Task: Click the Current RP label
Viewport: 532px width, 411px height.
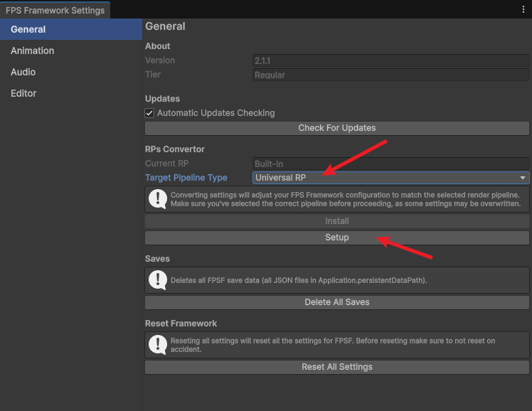Action: (166, 164)
